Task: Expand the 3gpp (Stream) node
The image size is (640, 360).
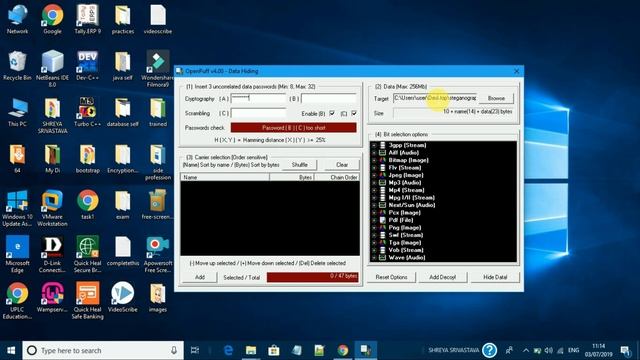Action: 374,145
